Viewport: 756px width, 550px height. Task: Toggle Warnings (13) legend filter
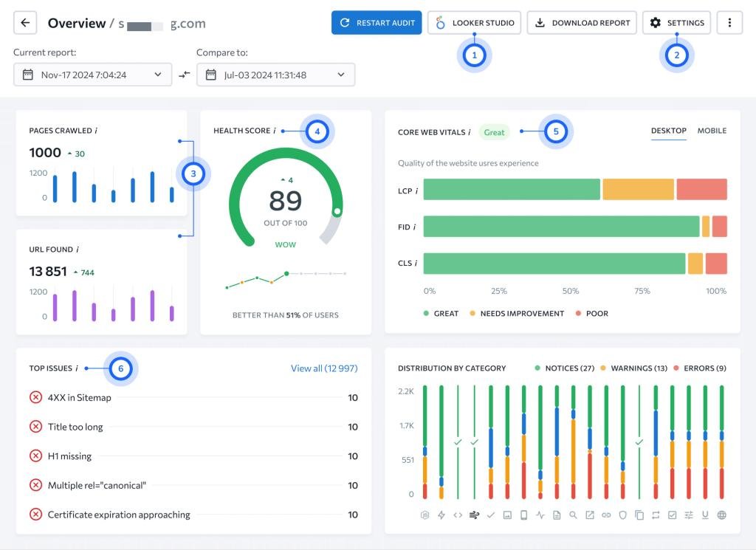[x=633, y=368]
